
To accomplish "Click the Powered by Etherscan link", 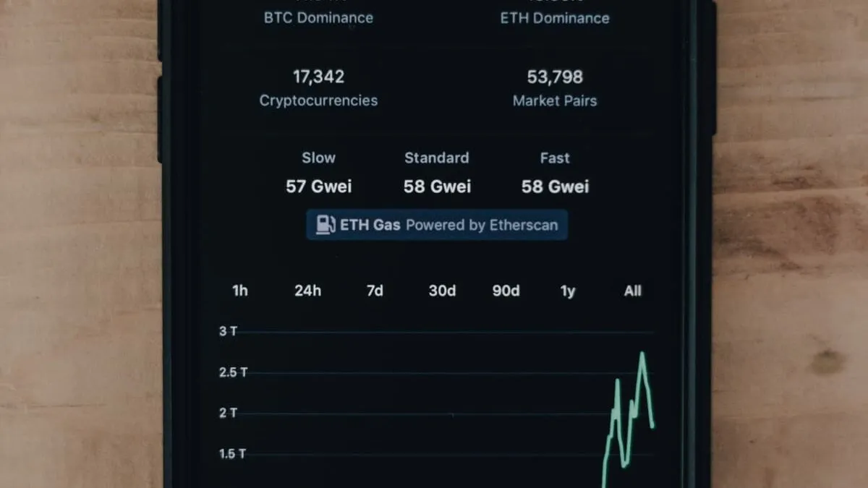I will [482, 225].
